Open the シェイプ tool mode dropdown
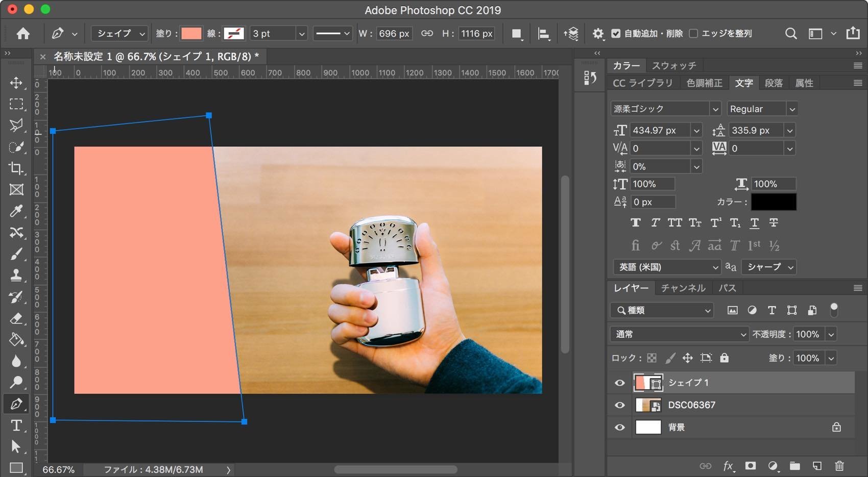The width and height of the screenshot is (868, 477). click(x=120, y=34)
